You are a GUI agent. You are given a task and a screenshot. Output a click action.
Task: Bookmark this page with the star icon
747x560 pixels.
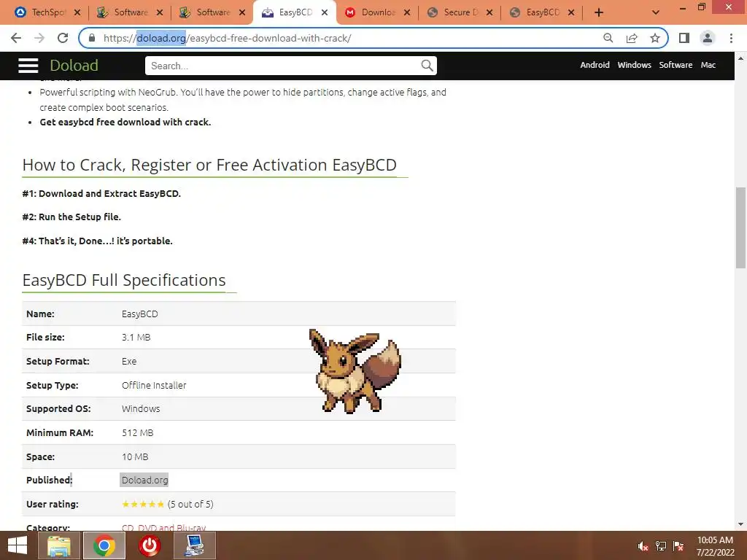[655, 38]
